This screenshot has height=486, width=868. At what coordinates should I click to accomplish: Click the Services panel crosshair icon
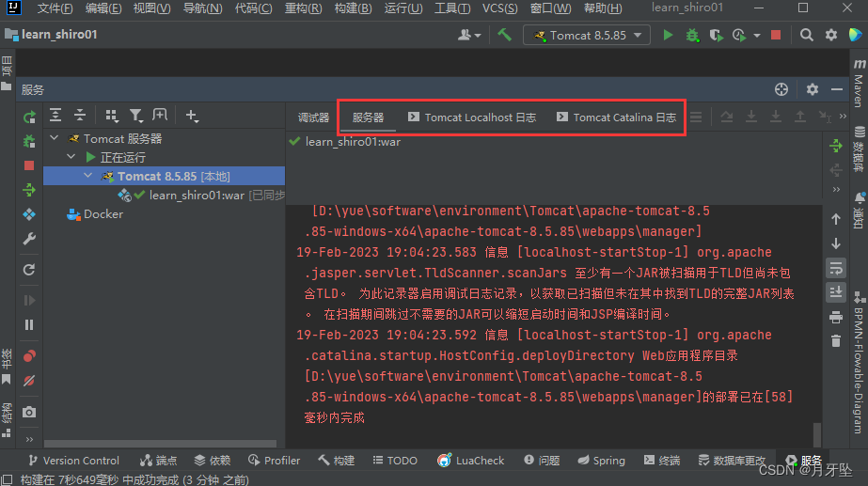(x=781, y=89)
